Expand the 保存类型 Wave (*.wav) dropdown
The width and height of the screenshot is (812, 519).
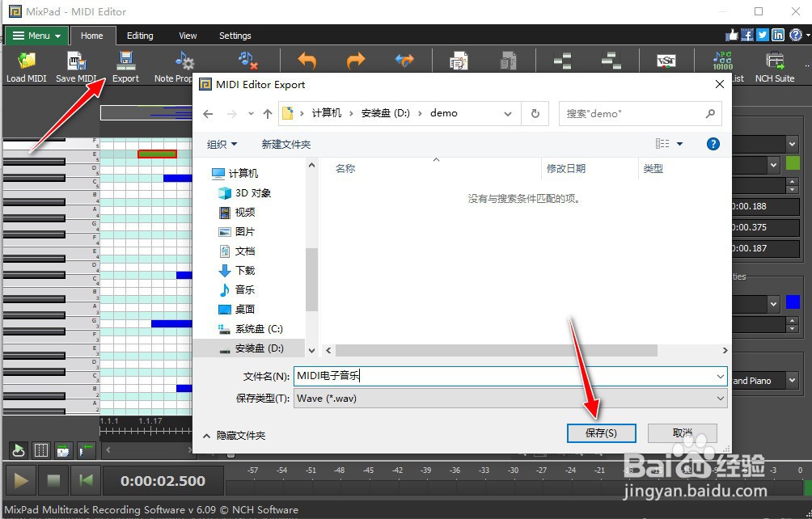pos(720,399)
